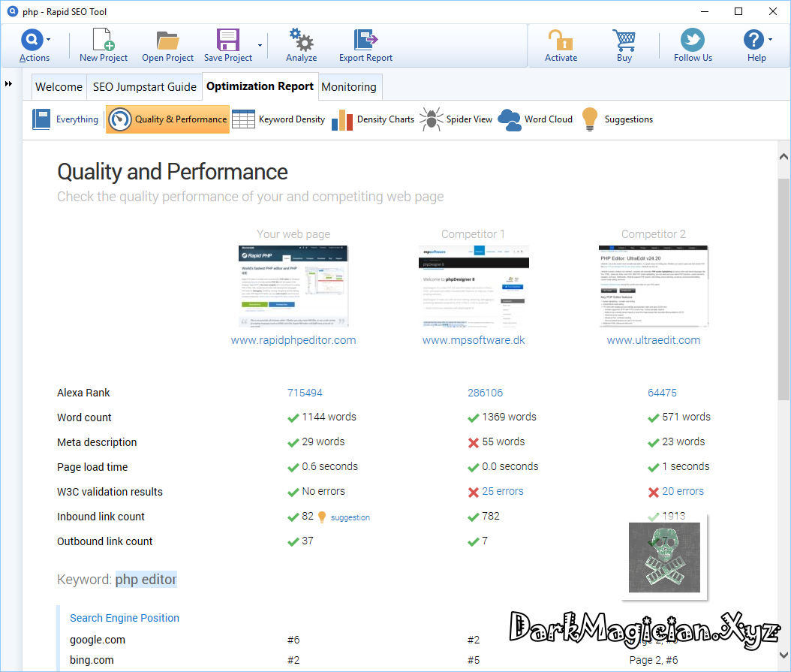Click the red X beside 25 errors
The image size is (791, 672).
coord(474,493)
